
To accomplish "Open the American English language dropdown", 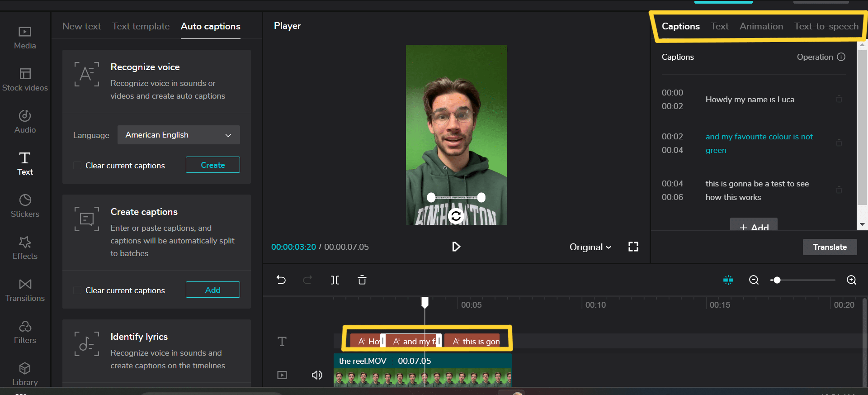I will click(179, 135).
